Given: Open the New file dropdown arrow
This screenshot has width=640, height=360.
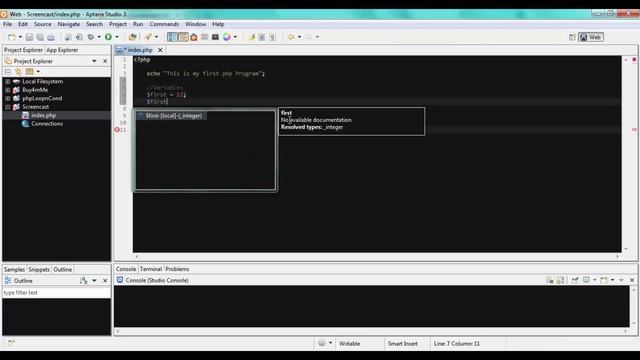Looking at the screenshot, I should (x=20, y=37).
